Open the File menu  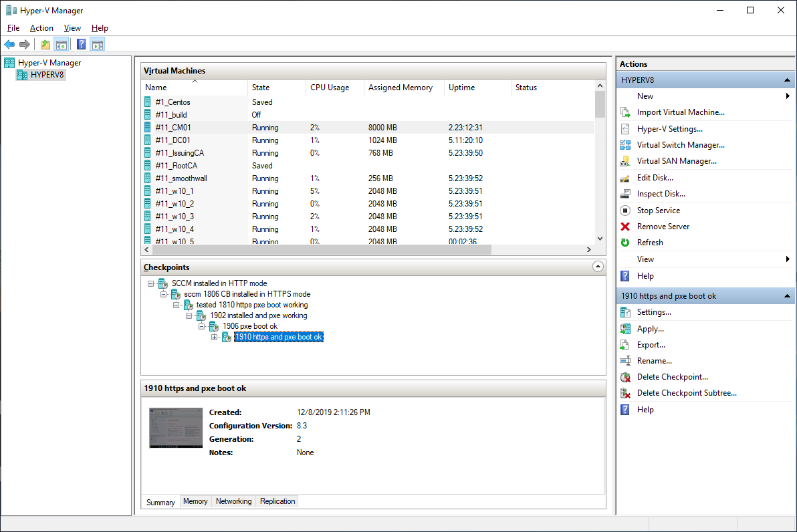coord(13,28)
